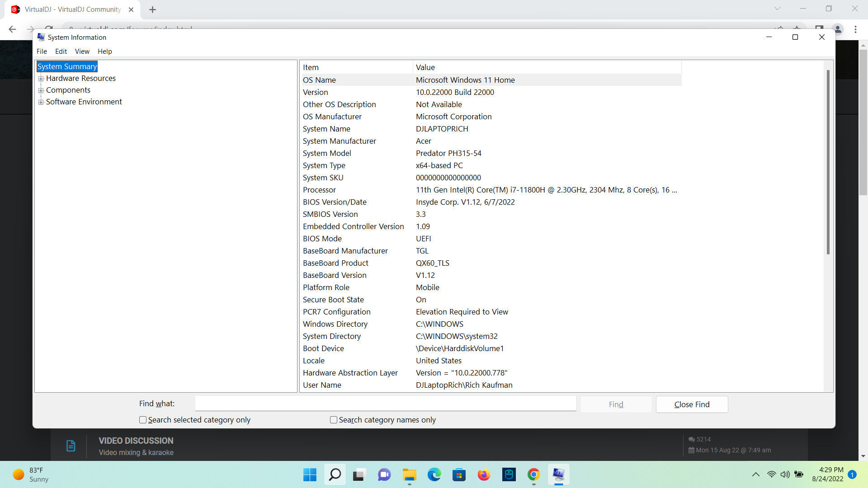Viewport: 868px width, 488px height.
Task: Click the 'DJLAPTOPRICH' system name value
Action: [442, 129]
